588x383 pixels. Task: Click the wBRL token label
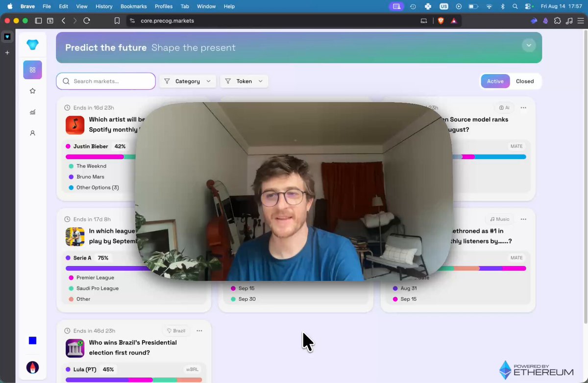(192, 369)
